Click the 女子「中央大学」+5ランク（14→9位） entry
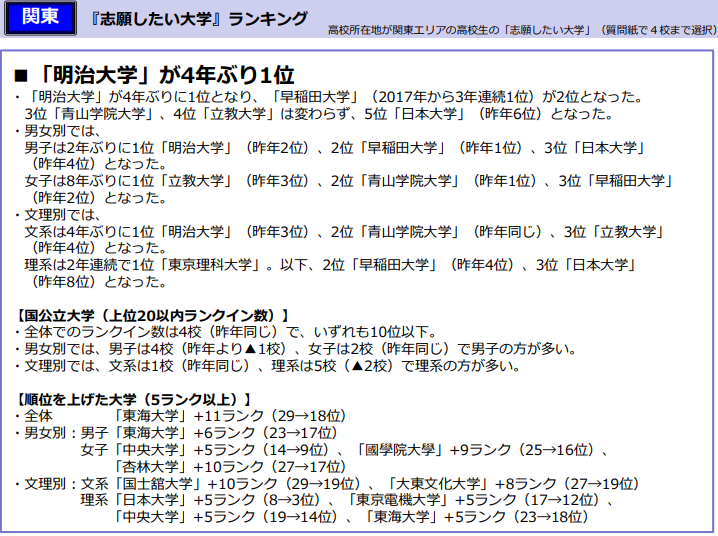This screenshot has width=718, height=536. [x=205, y=450]
